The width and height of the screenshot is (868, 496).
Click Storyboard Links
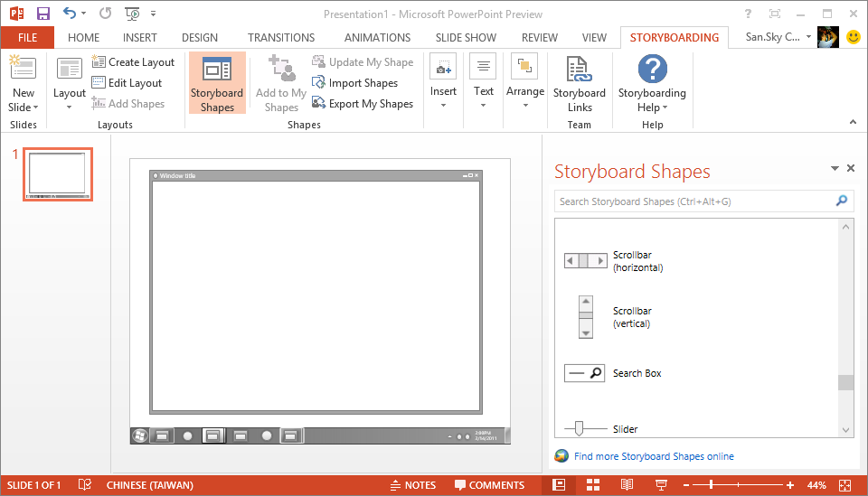coord(579,83)
